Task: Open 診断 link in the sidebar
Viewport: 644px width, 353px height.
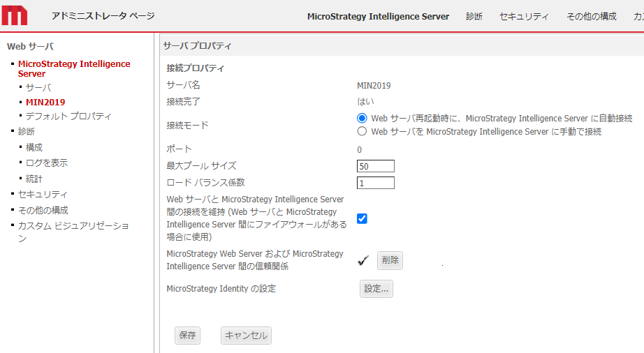Action: click(x=27, y=132)
